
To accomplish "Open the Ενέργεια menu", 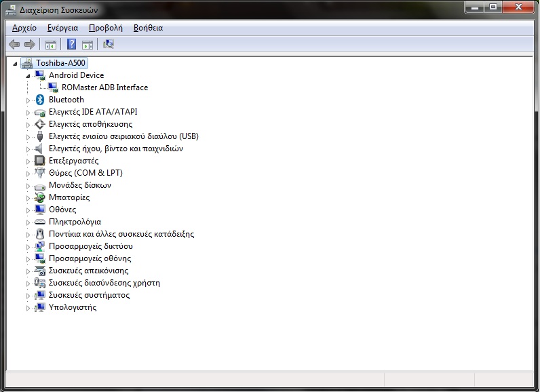I will [x=62, y=28].
